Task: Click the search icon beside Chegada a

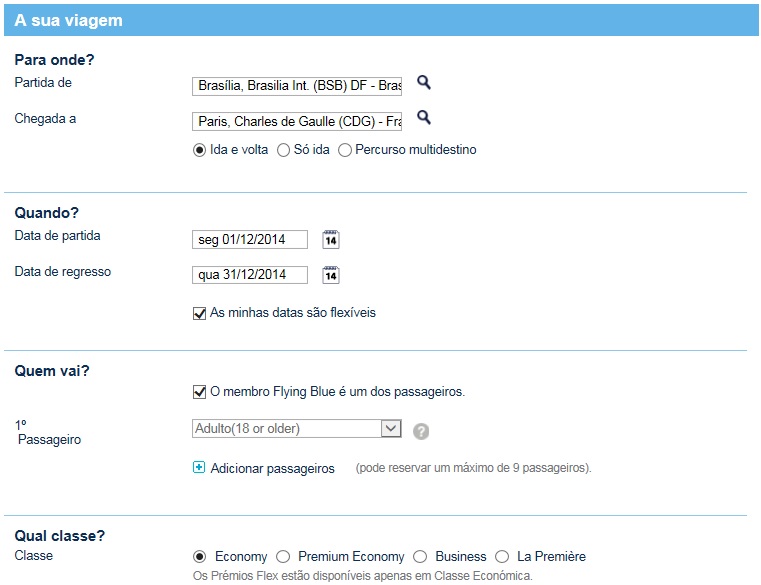Action: [x=424, y=117]
